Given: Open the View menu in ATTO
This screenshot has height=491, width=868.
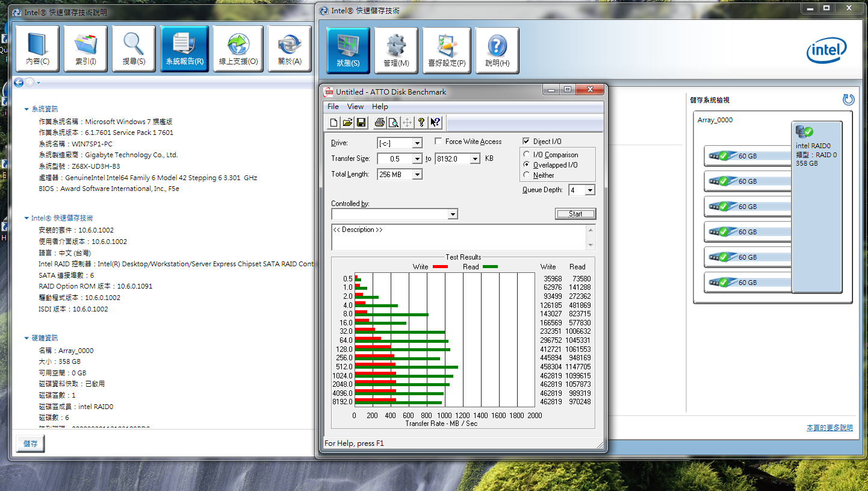Looking at the screenshot, I should [355, 107].
